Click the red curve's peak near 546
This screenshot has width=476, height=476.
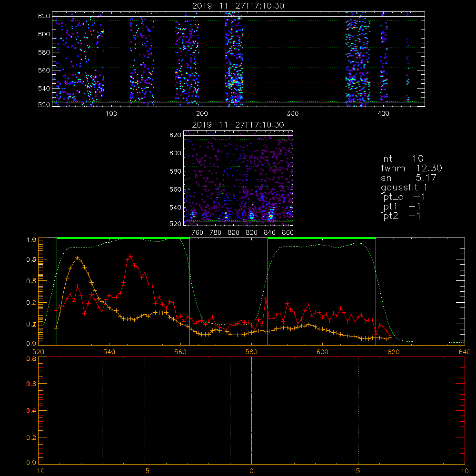(x=130, y=257)
